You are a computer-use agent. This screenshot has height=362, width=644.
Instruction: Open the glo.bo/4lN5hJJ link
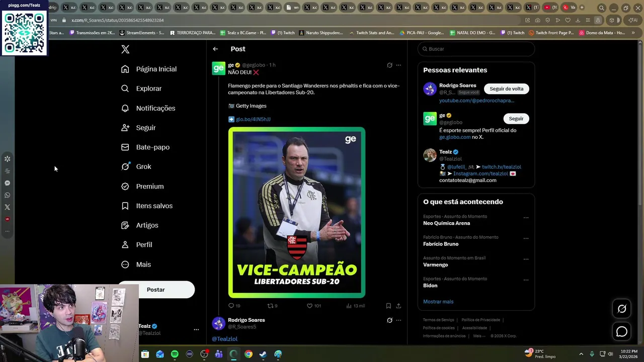click(x=253, y=119)
